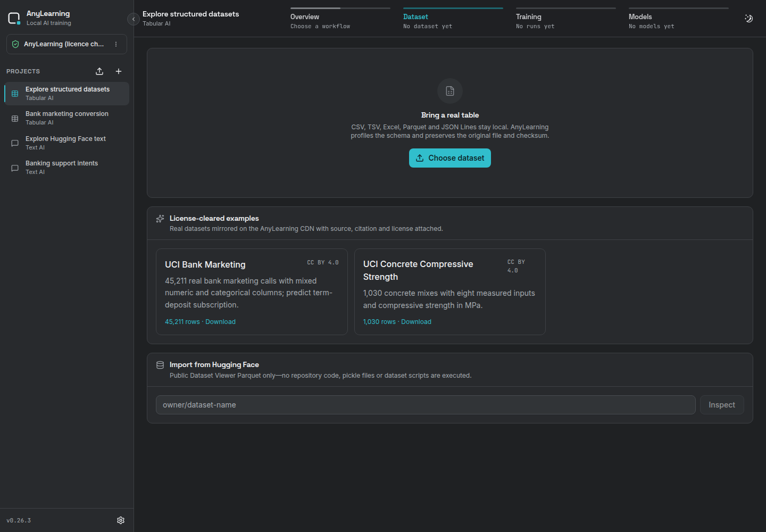The image size is (766, 532).
Task: Download the 45,211 rows bank marketing dataset
Action: click(200, 322)
